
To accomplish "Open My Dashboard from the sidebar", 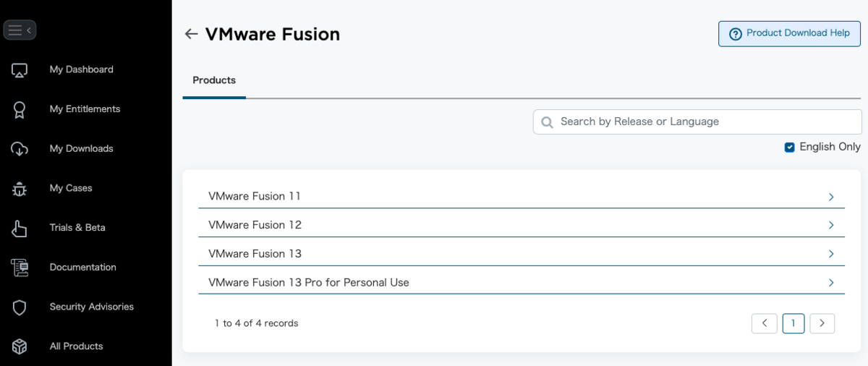I will point(81,69).
